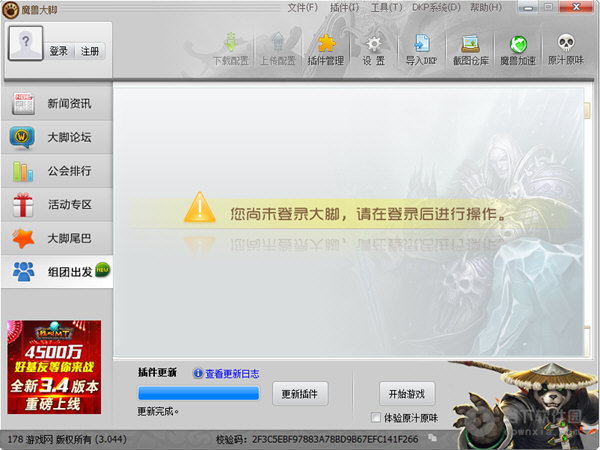Click the 注册 register button
Viewport: 600px width, 450px height.
90,51
